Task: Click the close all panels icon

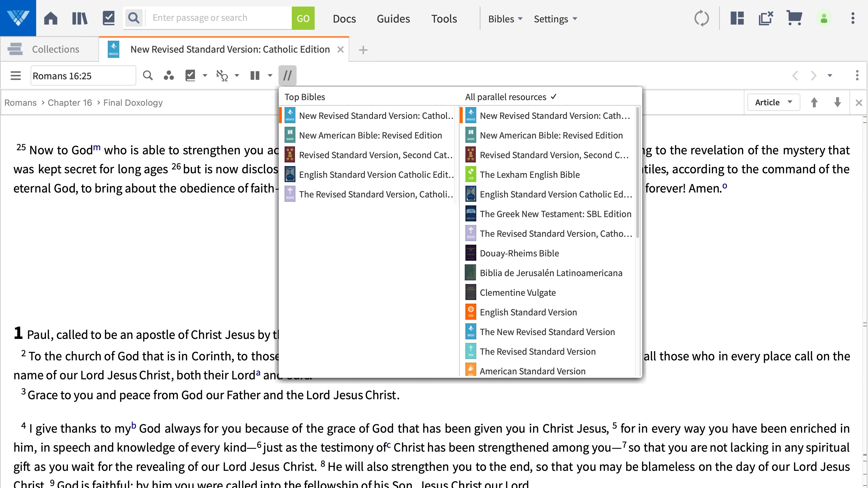Action: pos(766,18)
